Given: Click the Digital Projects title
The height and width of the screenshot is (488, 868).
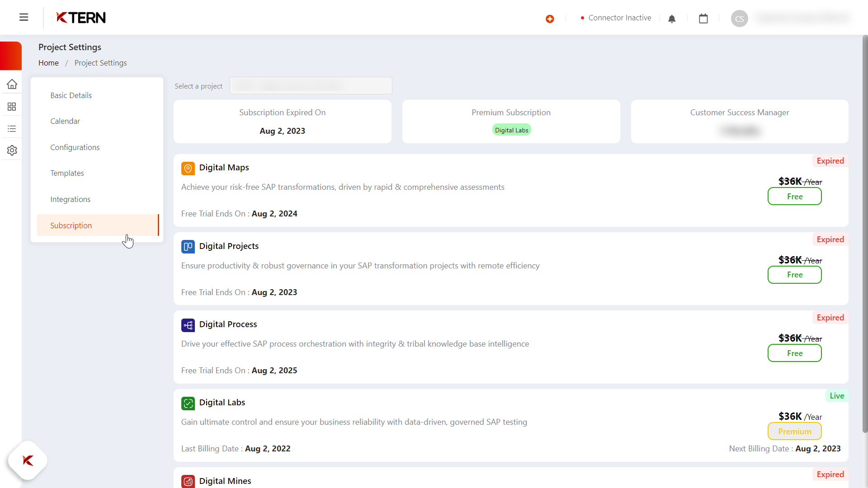Looking at the screenshot, I should pyautogui.click(x=229, y=246).
